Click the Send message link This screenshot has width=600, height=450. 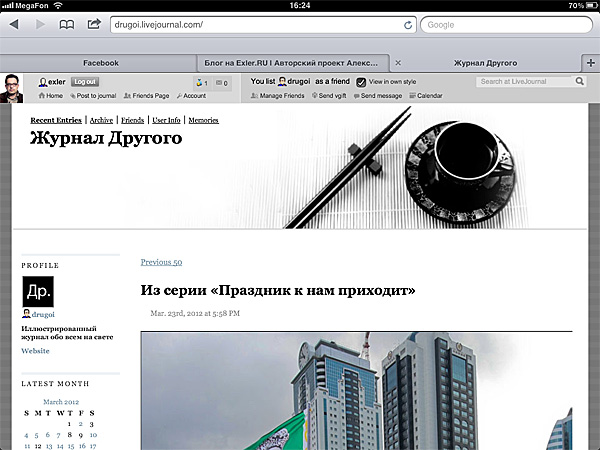380,96
